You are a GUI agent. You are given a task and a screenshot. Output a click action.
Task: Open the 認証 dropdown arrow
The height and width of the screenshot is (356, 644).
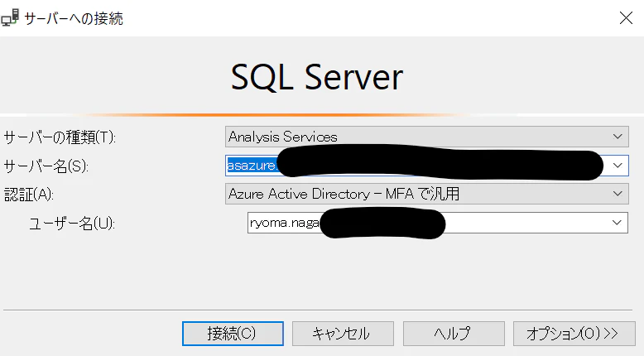618,194
